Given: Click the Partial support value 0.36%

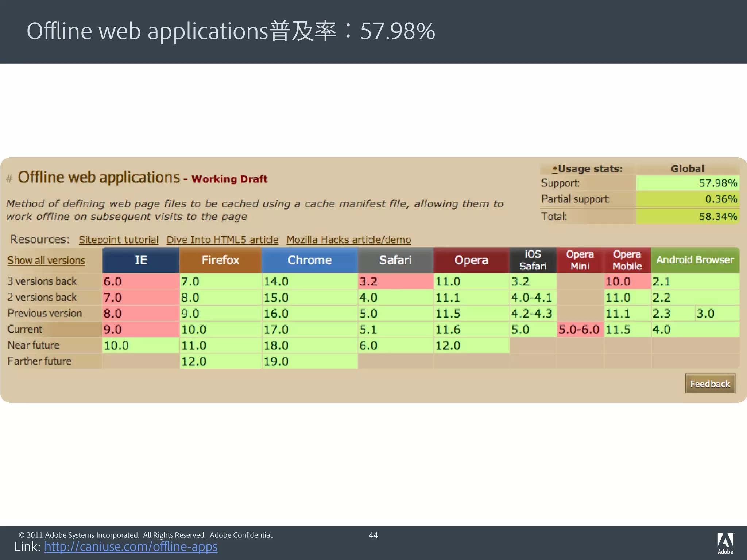Looking at the screenshot, I should (x=688, y=199).
